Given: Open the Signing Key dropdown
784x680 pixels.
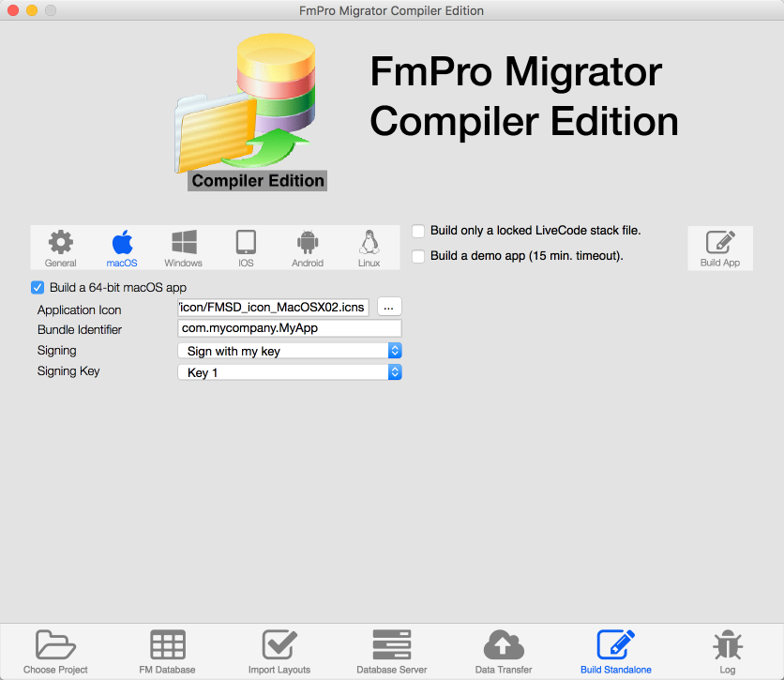Looking at the screenshot, I should pos(290,372).
